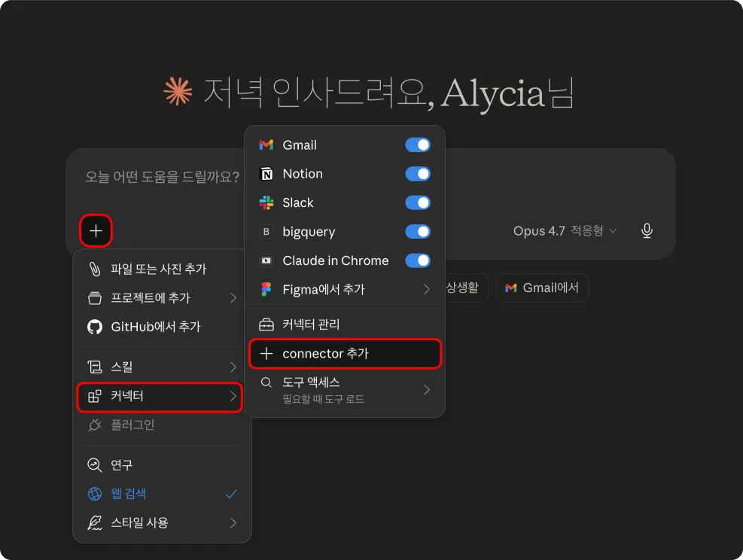The width and height of the screenshot is (743, 560).
Task: Click the plus icon beside connector 추가
Action: 266,354
